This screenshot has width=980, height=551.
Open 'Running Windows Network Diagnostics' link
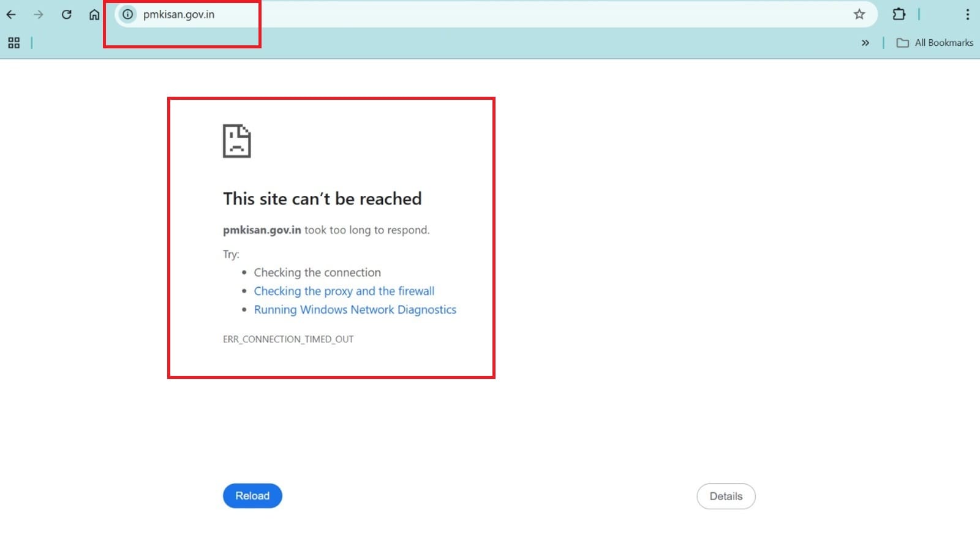(355, 310)
